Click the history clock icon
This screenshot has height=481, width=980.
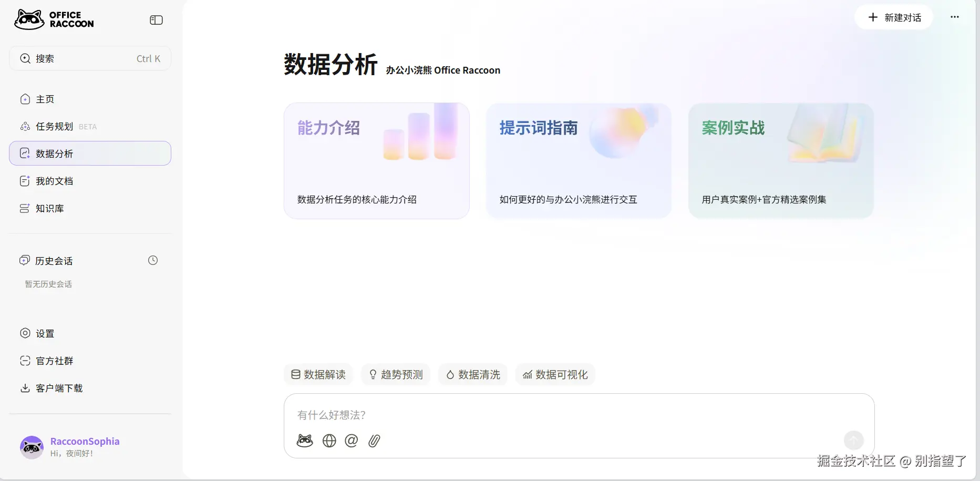click(x=153, y=260)
